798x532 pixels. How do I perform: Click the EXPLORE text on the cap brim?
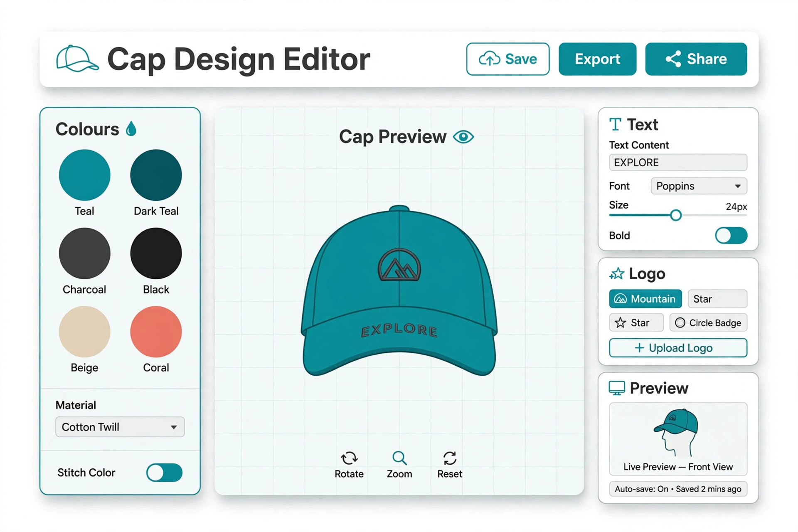399,330
